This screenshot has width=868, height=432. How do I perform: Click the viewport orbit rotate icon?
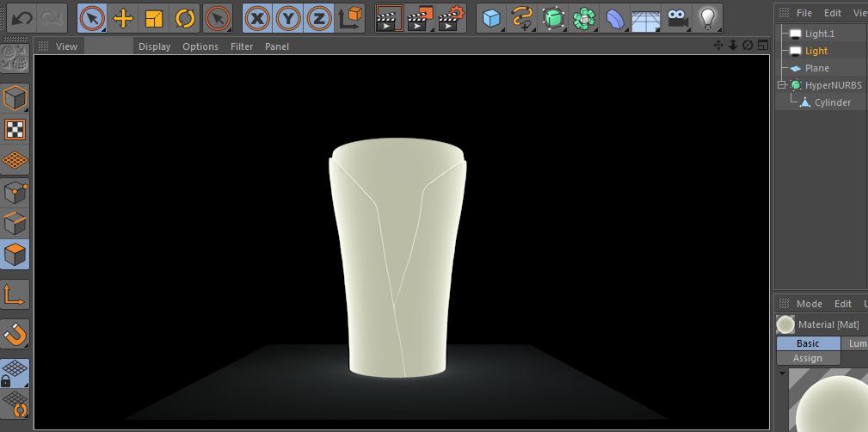pyautogui.click(x=748, y=46)
